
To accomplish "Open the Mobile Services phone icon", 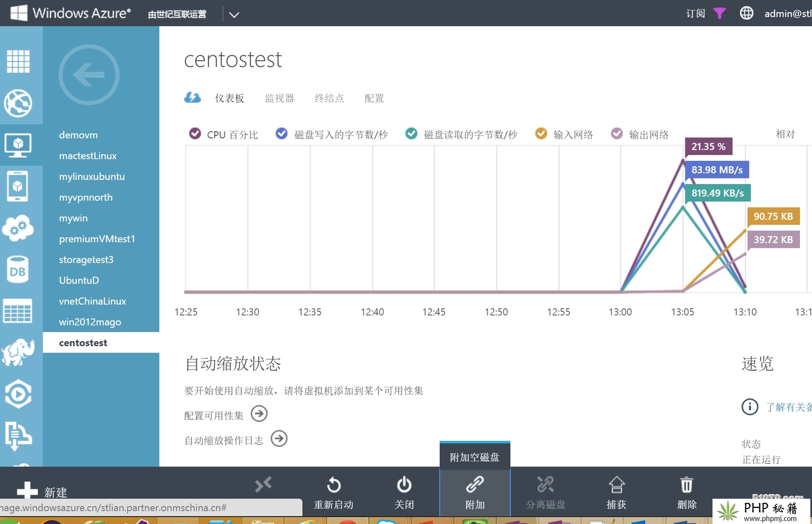I will (17, 187).
